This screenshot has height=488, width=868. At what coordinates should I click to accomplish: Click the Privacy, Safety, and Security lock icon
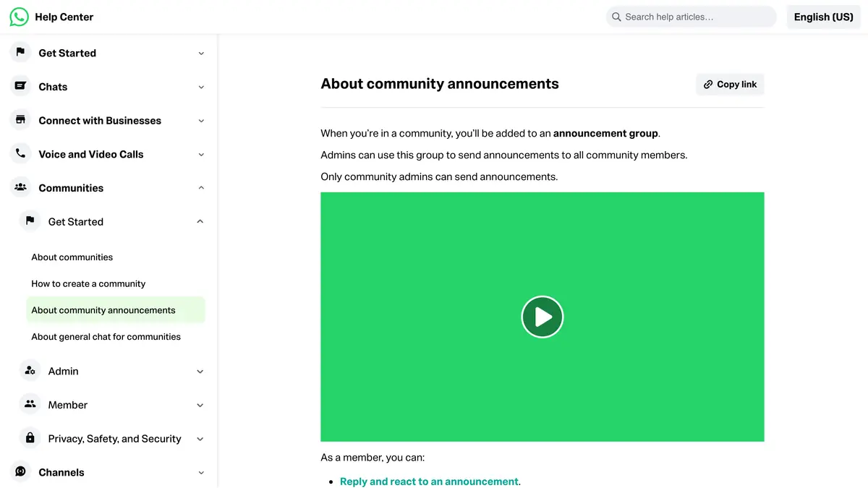click(x=30, y=438)
